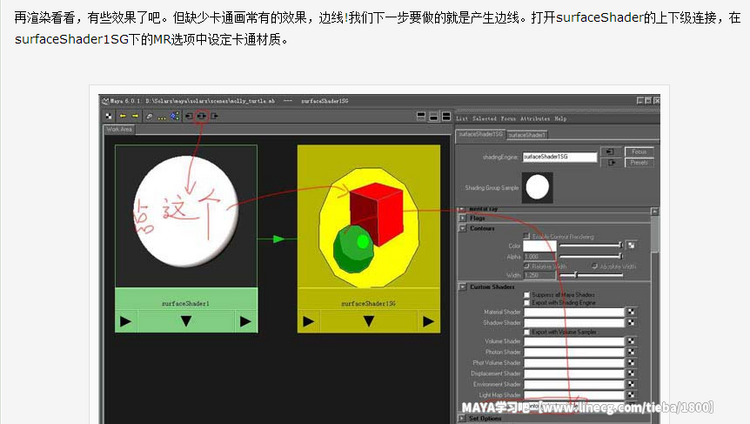Switch to the surfaceShader1 tab
The image size is (750, 424).
coord(527,135)
